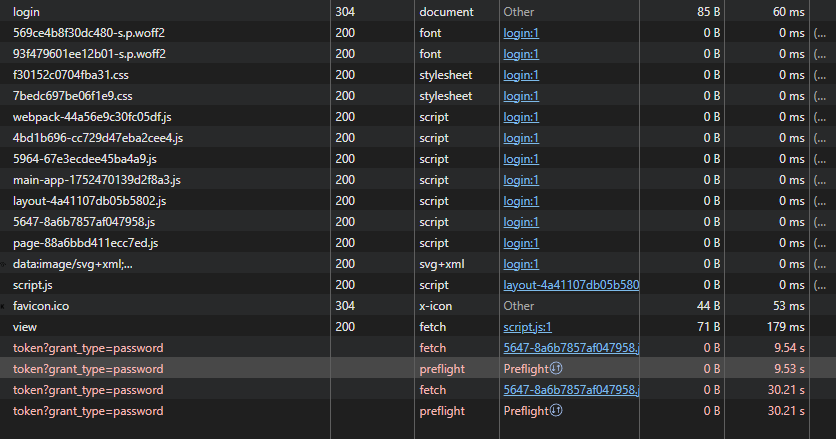
Task: Select the script.js request name
Action: pos(33,285)
